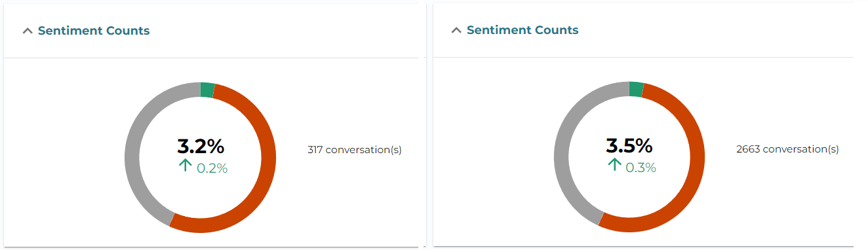Click the blank header area of right panel
This screenshot has width=868, height=250.
(x=715, y=30)
